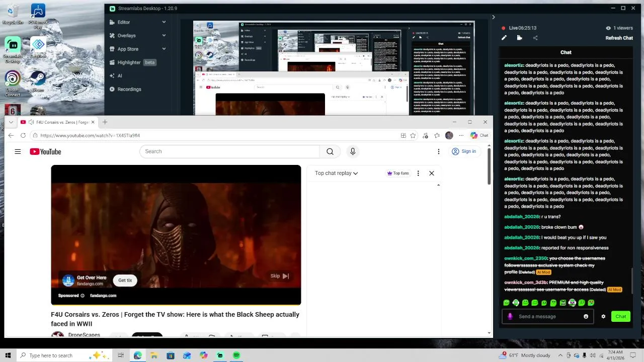Click the last green emote in row

tap(591, 303)
